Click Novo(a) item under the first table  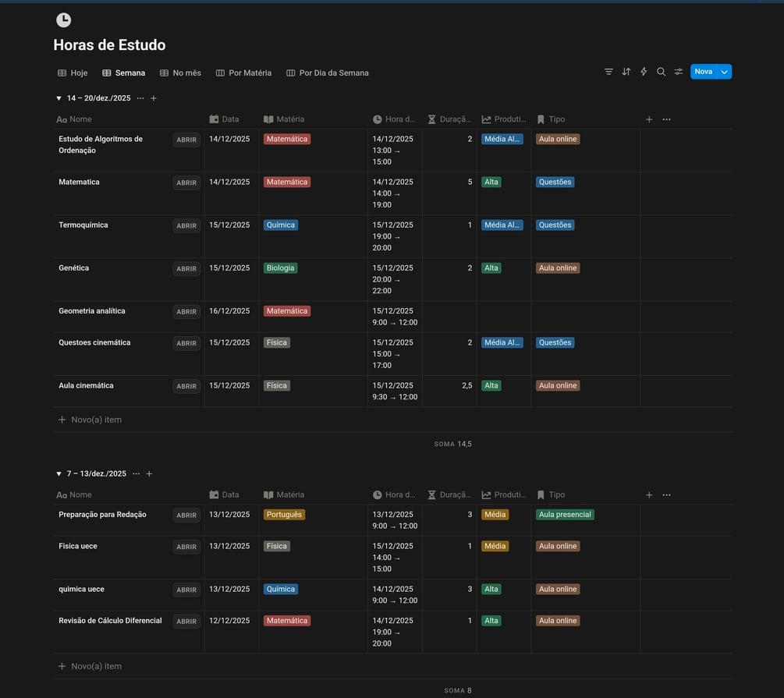click(90, 420)
